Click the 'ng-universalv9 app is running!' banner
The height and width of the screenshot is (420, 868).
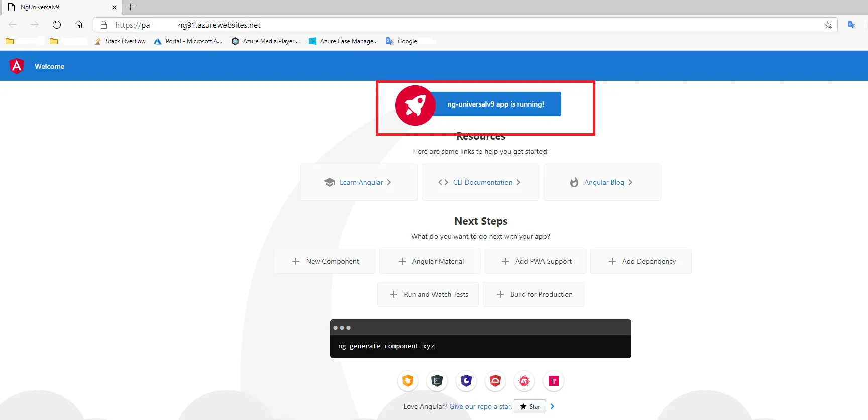[x=496, y=104]
